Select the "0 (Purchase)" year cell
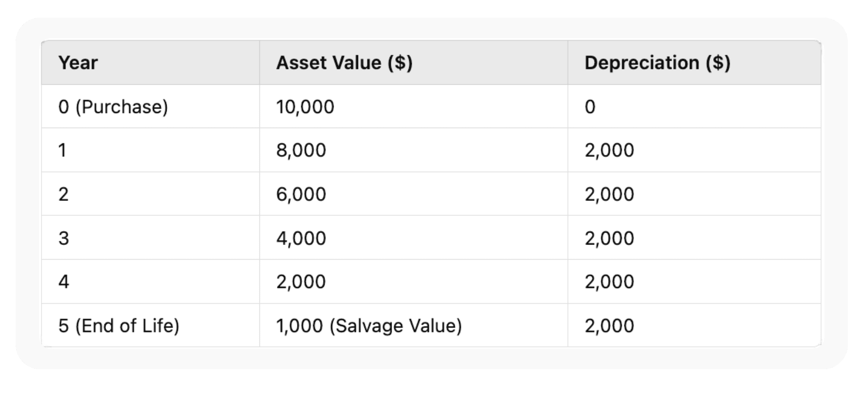This screenshot has height=397, width=868. pos(113,107)
